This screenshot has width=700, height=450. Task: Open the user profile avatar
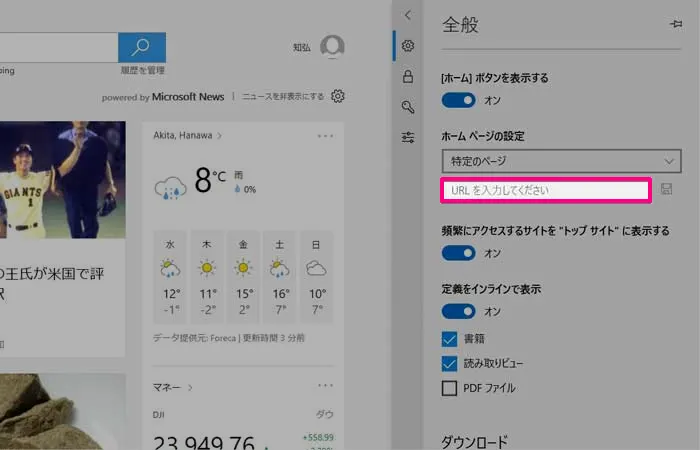click(x=332, y=47)
